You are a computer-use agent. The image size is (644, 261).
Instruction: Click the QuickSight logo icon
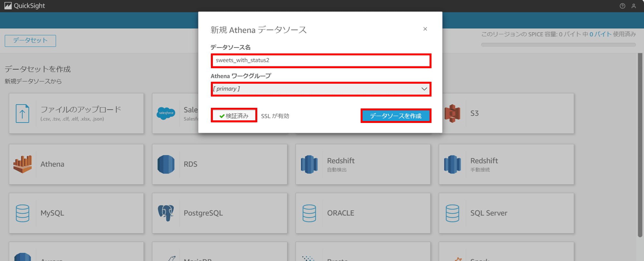click(8, 6)
